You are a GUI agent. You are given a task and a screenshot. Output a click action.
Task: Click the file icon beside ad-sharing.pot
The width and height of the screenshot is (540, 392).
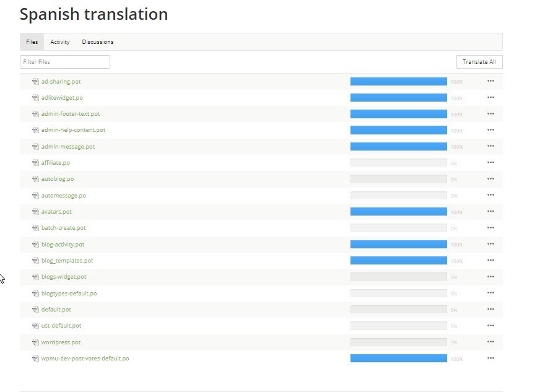point(35,82)
